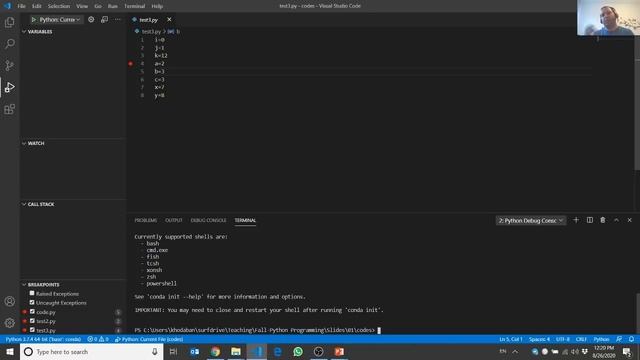The width and height of the screenshot is (640, 360).
Task: Open launch.json with the gear icon
Action: click(91, 20)
